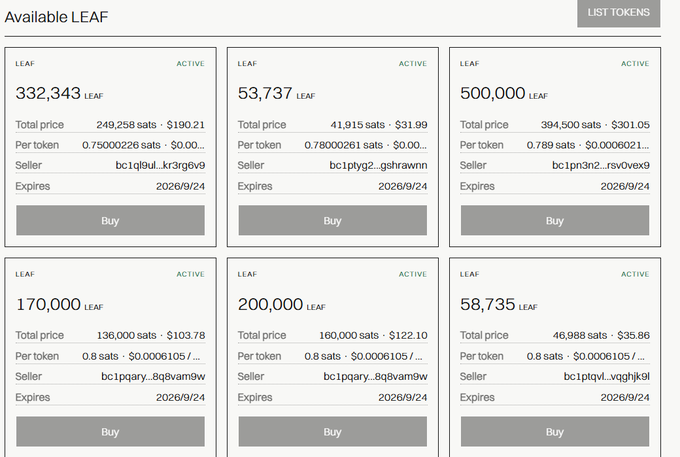680x457 pixels.
Task: Click per token 0.8 sats on 170,000 card
Action: point(100,356)
